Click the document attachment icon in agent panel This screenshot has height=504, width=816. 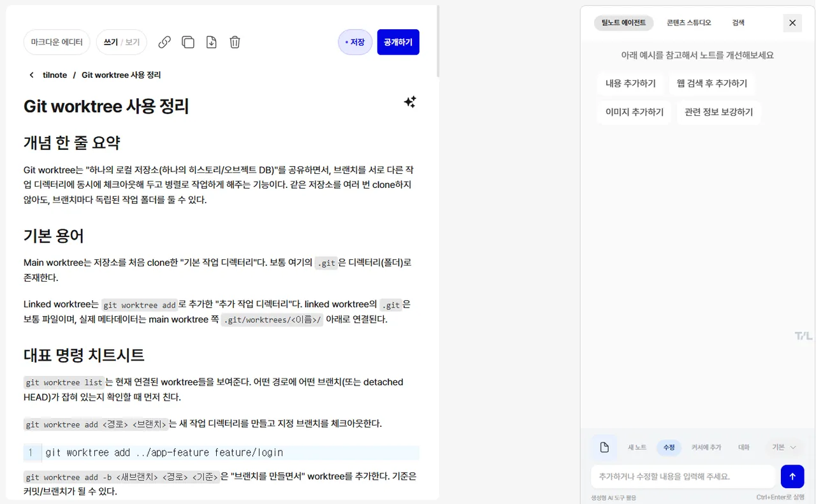pos(604,447)
